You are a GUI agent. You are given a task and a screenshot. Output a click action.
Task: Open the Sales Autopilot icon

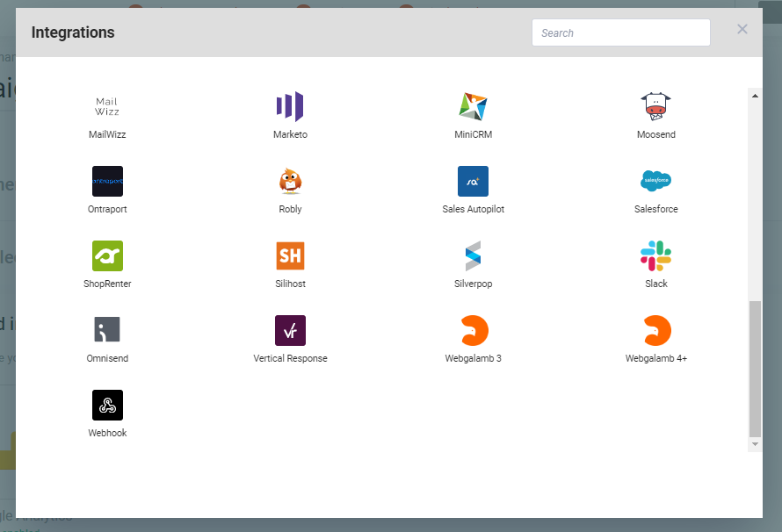[x=473, y=182]
